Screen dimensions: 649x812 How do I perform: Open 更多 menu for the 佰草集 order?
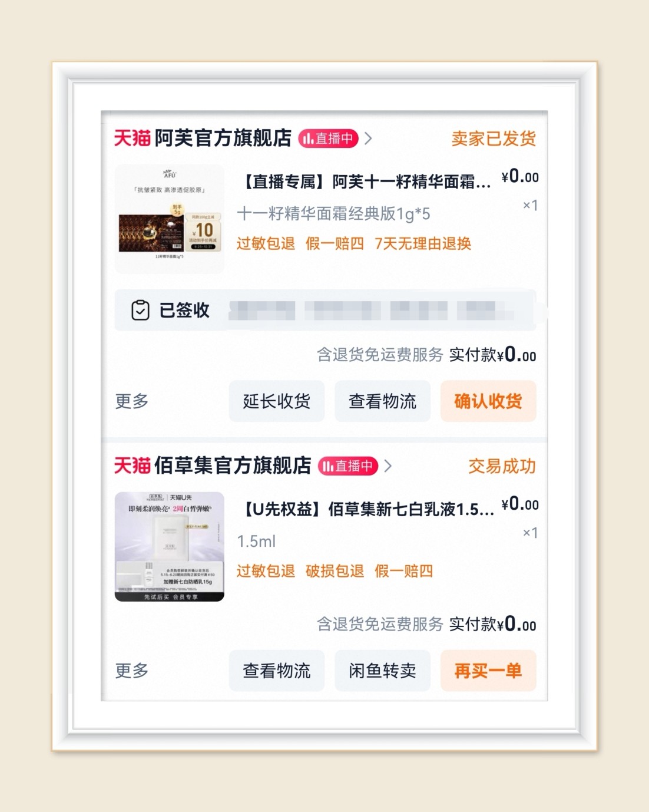[132, 671]
